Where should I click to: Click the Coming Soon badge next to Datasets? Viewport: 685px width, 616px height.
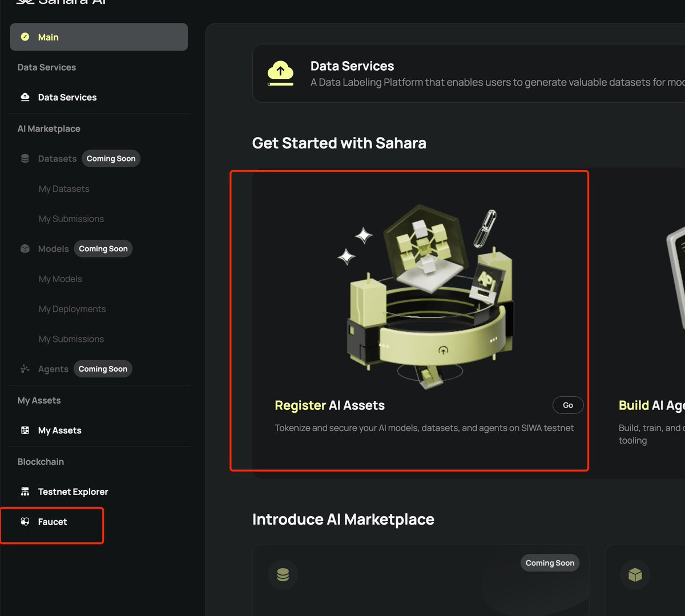pos(111,159)
